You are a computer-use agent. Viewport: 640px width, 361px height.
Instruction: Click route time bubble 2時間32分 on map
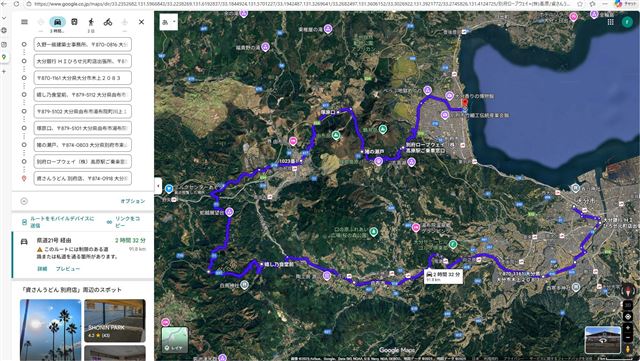tap(443, 276)
